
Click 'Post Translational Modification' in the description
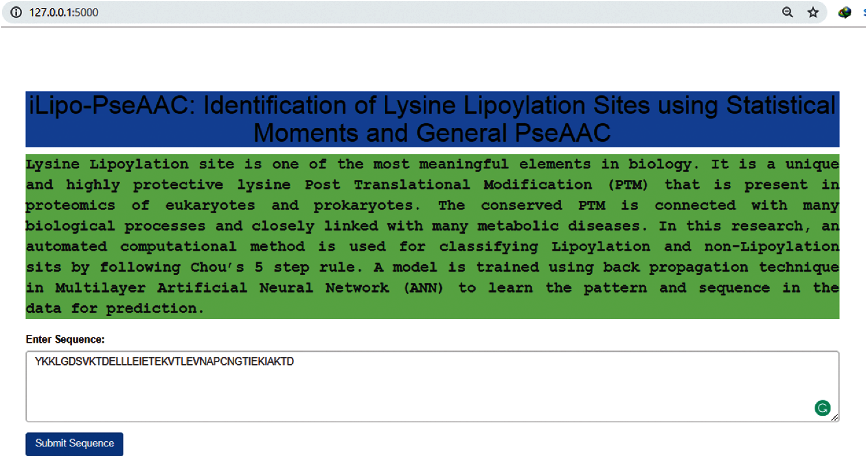coord(448,185)
